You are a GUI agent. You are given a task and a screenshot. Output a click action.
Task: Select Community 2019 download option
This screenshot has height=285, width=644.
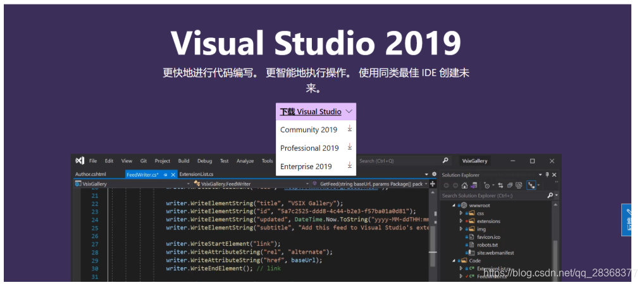click(x=316, y=130)
